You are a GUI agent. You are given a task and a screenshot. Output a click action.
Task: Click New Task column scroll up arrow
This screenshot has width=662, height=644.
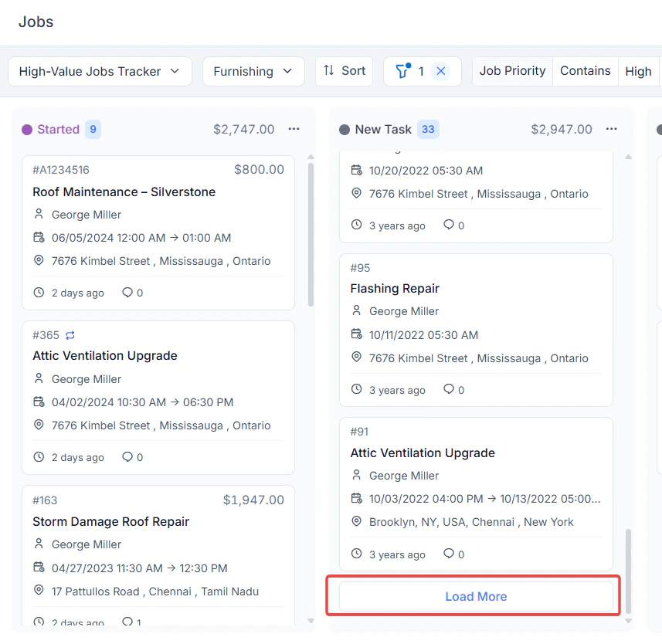tap(628, 157)
